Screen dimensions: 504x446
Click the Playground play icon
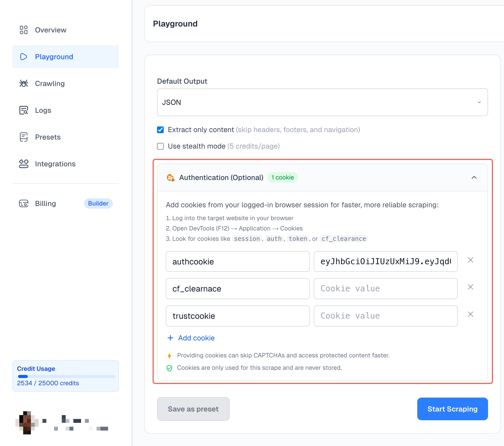[x=23, y=57]
